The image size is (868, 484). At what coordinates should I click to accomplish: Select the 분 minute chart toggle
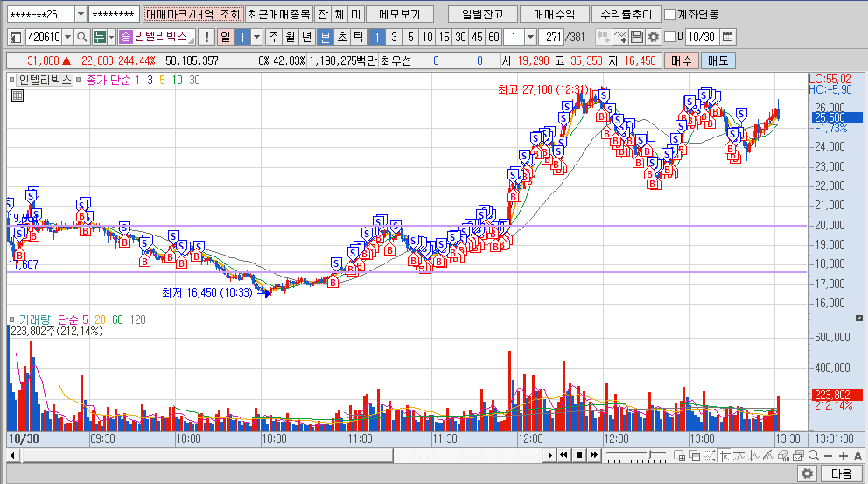click(325, 37)
